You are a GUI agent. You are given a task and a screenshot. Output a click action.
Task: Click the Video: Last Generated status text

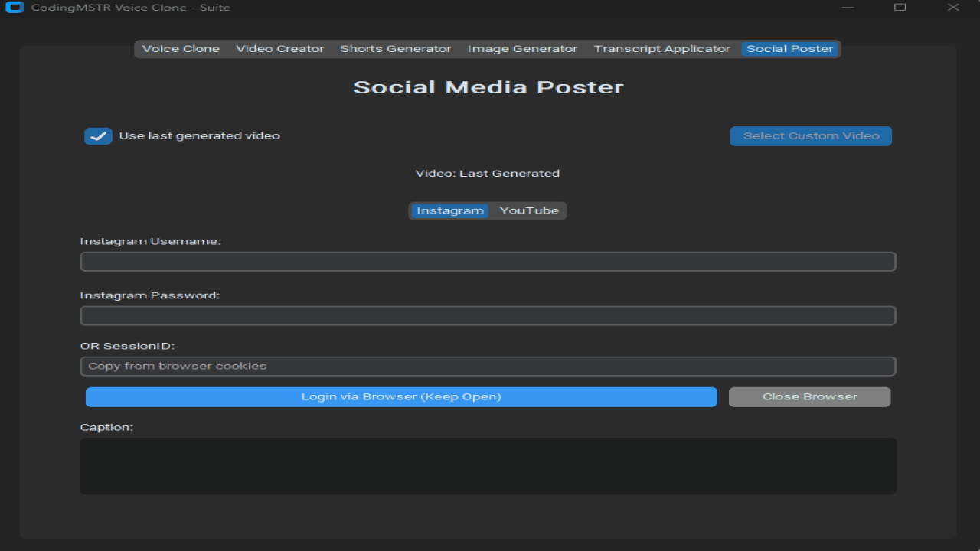[x=488, y=174]
